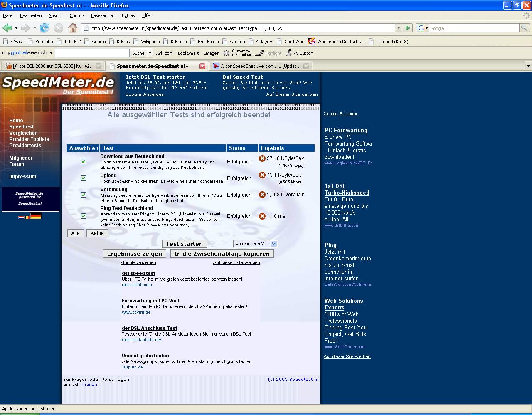This screenshot has height=415, width=532.
Task: Close the Speedmeter.de-Speedtest.nl tab
Action: click(x=202, y=66)
